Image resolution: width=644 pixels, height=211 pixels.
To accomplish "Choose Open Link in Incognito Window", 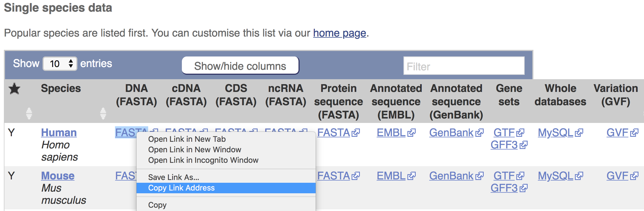I will pos(203,160).
